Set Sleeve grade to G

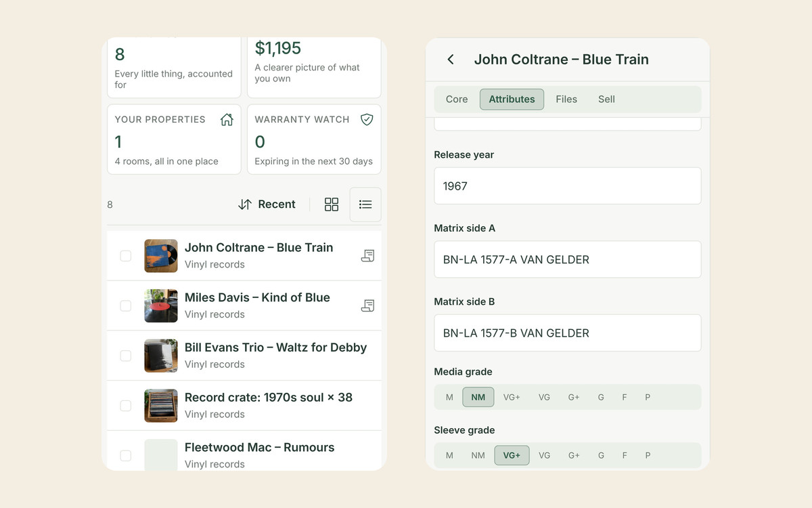coord(601,455)
